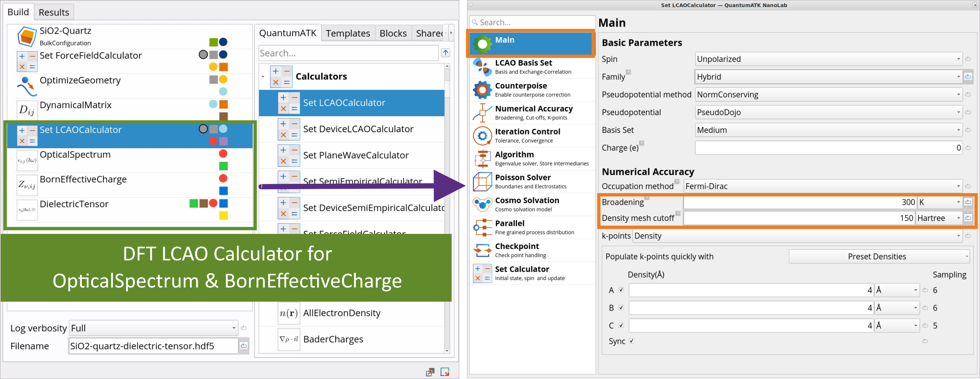The image size is (980, 379).
Task: Collapse the Calculators group expander
Action: tap(263, 76)
